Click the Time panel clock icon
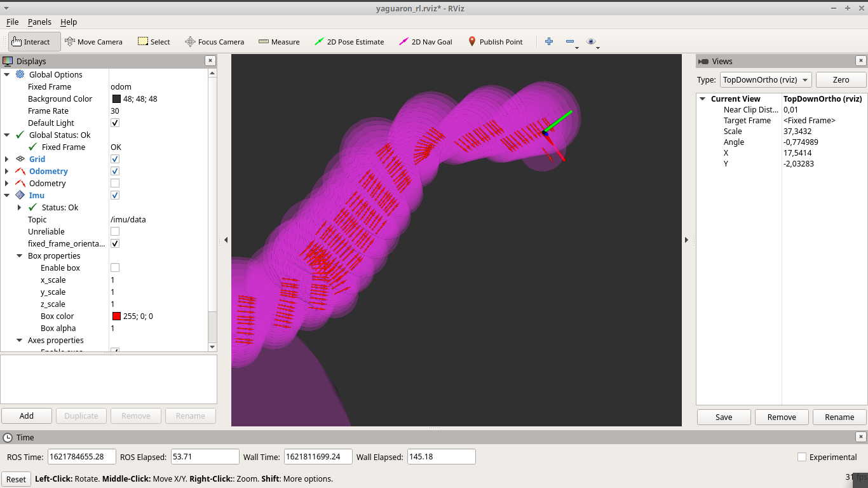The height and width of the screenshot is (488, 868). (8, 437)
